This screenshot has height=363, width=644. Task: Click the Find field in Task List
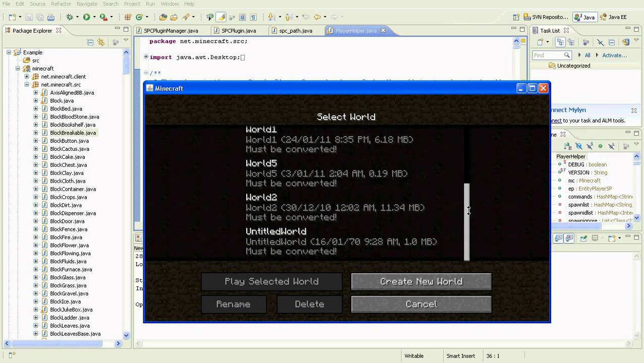pos(548,55)
